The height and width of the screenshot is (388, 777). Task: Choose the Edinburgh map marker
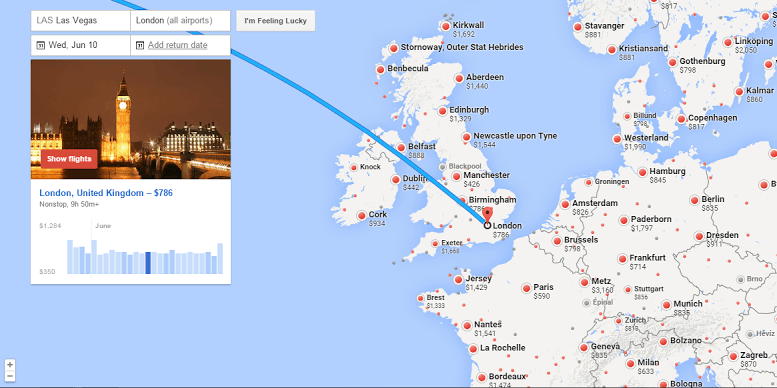(442, 111)
